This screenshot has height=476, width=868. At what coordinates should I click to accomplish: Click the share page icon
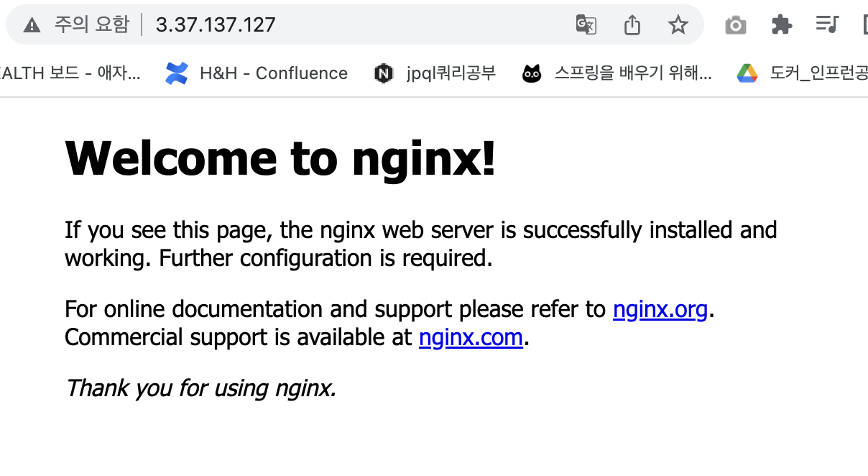click(x=632, y=25)
